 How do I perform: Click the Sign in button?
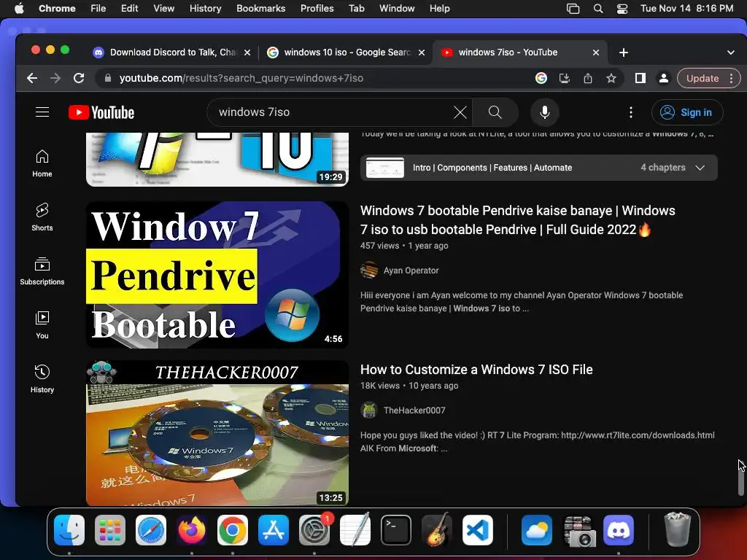[687, 112]
